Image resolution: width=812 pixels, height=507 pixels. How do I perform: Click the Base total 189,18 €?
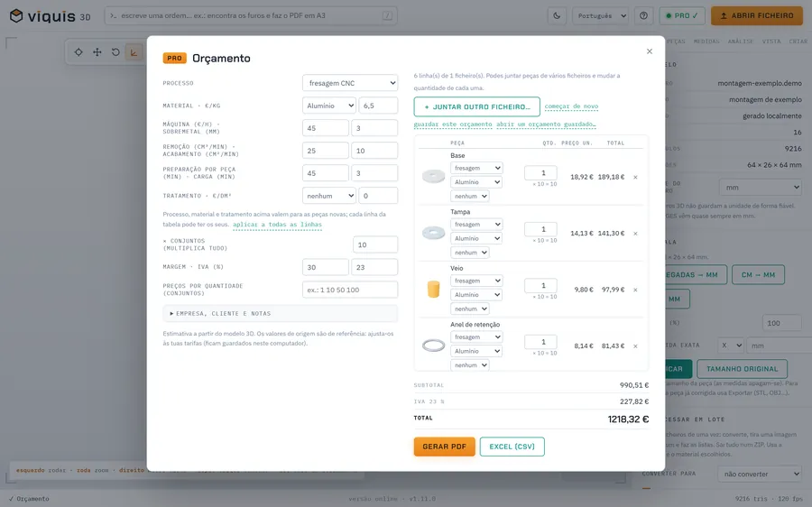point(611,177)
